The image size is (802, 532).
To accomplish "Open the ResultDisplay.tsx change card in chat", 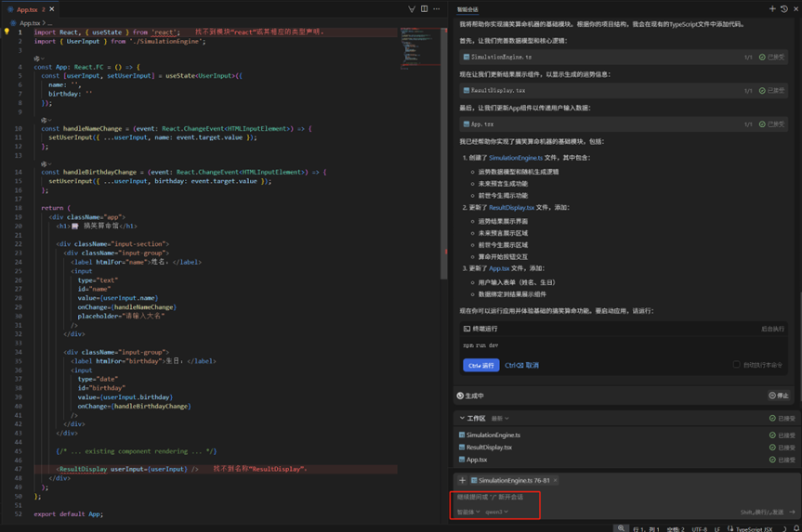I will point(623,90).
